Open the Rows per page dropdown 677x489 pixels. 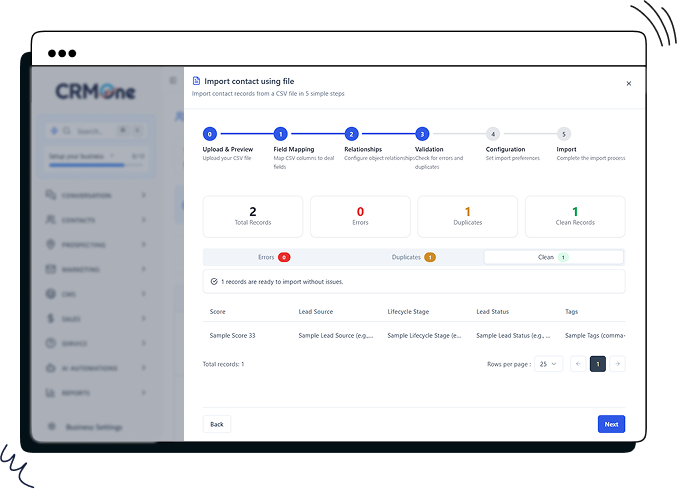pyautogui.click(x=549, y=364)
